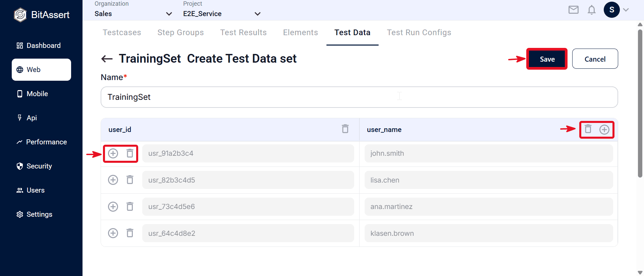Save the test data set
The image size is (644, 276).
[547, 59]
